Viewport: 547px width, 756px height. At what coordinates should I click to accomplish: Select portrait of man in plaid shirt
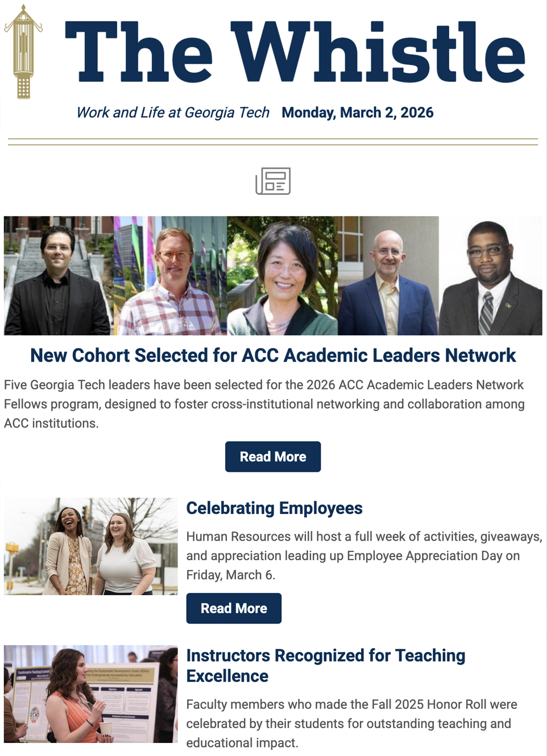(x=171, y=276)
